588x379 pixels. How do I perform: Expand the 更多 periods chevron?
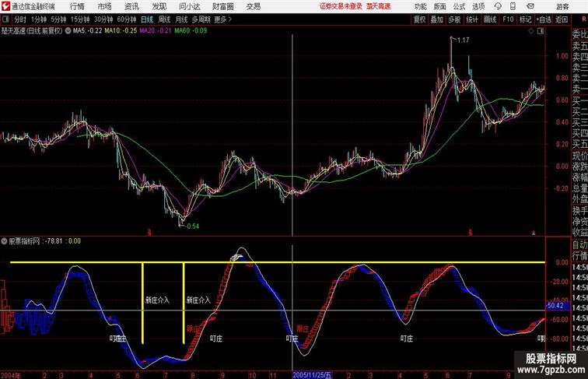[x=223, y=19]
